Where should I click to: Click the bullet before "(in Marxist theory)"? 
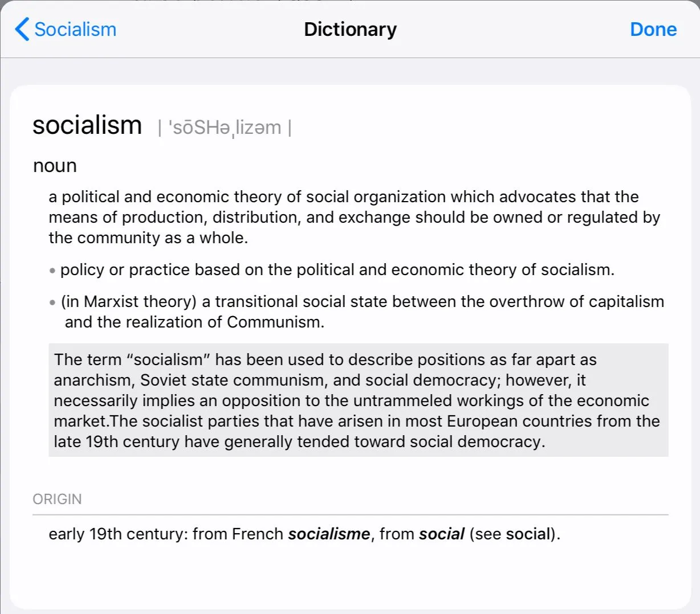point(52,302)
